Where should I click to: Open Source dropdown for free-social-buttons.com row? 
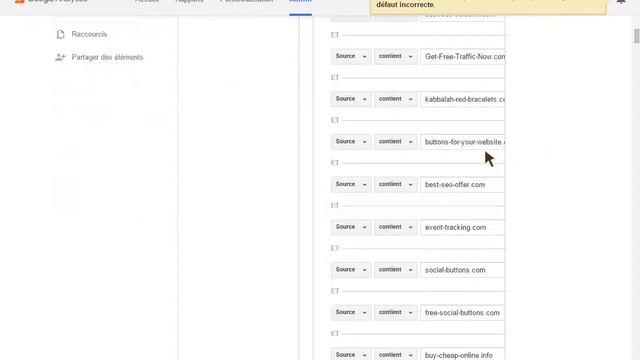point(351,312)
